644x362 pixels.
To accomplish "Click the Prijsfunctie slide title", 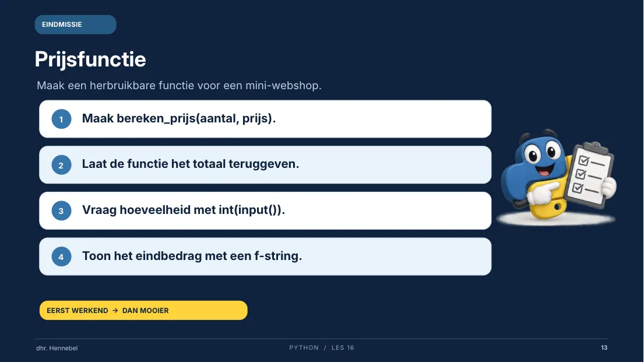I will 90,59.
